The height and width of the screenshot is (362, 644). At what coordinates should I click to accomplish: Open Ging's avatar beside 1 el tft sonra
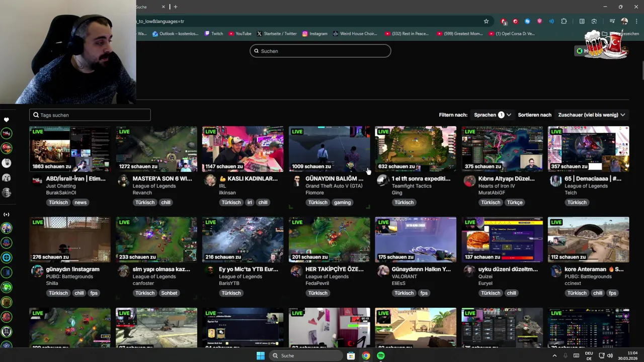click(383, 180)
